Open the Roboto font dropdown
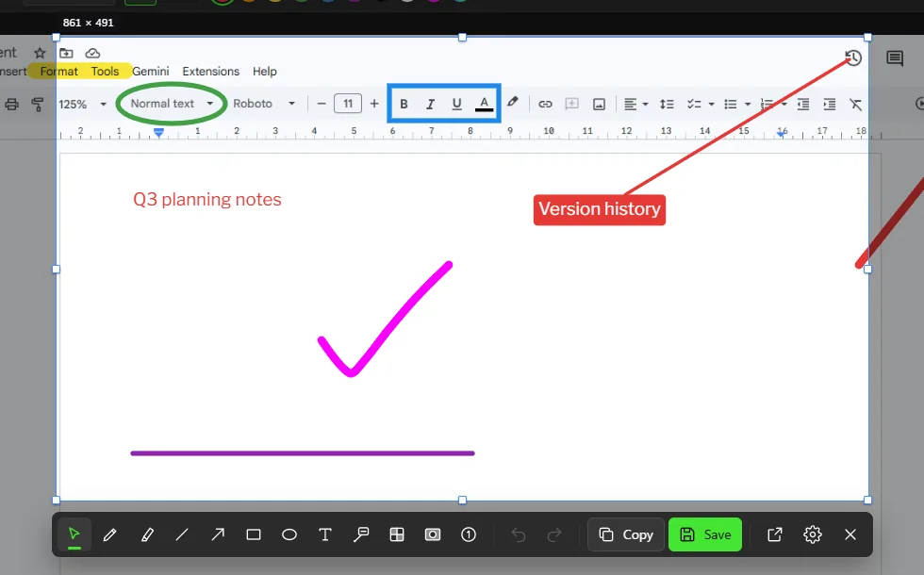Image resolution: width=924 pixels, height=575 pixels. click(263, 104)
